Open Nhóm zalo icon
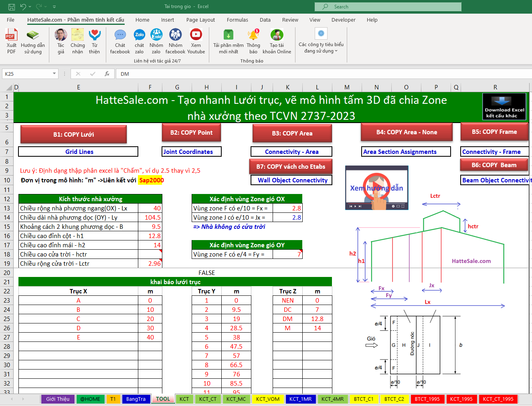The height and width of the screenshot is (406, 532). 156,41
